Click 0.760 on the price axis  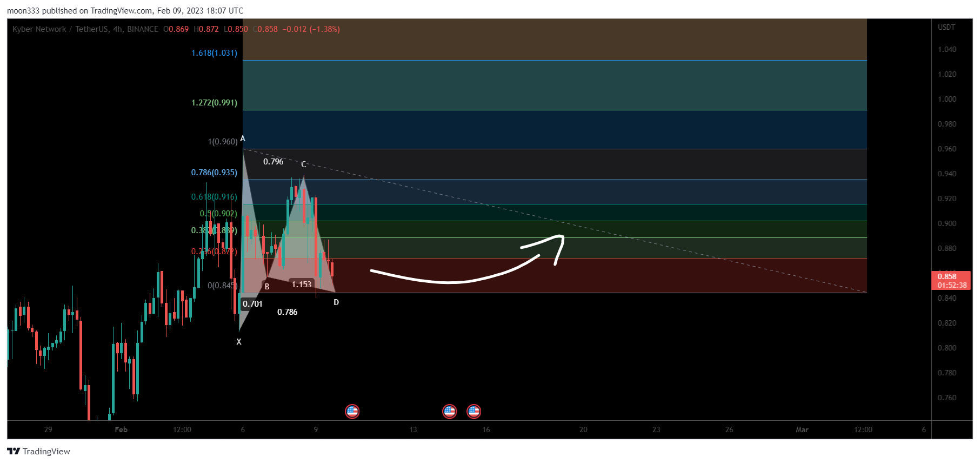pyautogui.click(x=947, y=398)
